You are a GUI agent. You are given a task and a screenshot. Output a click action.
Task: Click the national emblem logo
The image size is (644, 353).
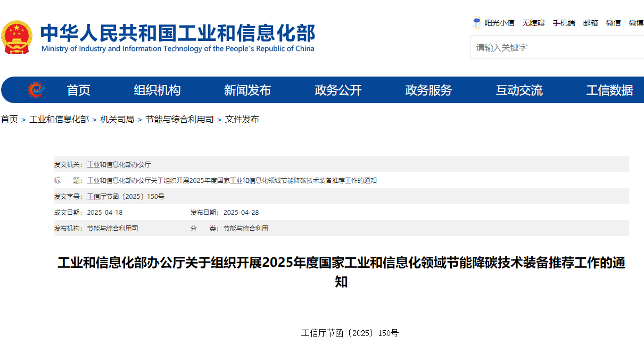coord(16,37)
